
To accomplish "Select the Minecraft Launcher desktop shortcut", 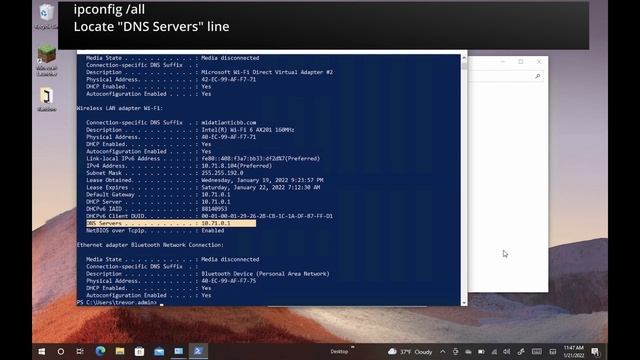I will click(x=47, y=60).
